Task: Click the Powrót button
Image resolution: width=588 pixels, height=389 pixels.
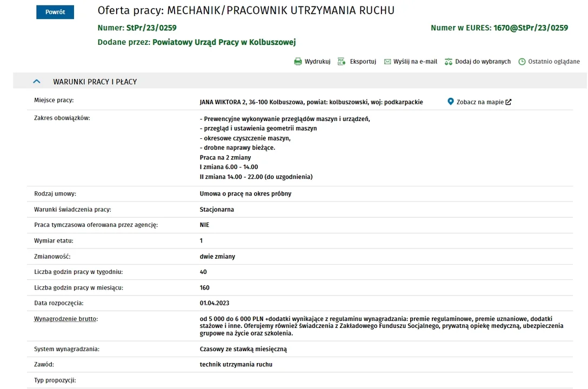Action: pyautogui.click(x=55, y=12)
